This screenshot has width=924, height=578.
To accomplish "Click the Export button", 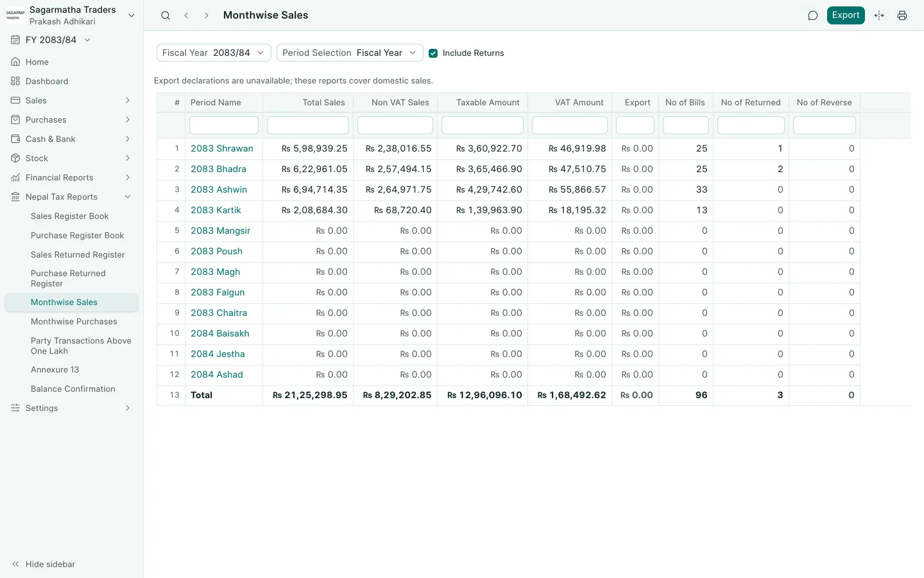I will pyautogui.click(x=846, y=15).
